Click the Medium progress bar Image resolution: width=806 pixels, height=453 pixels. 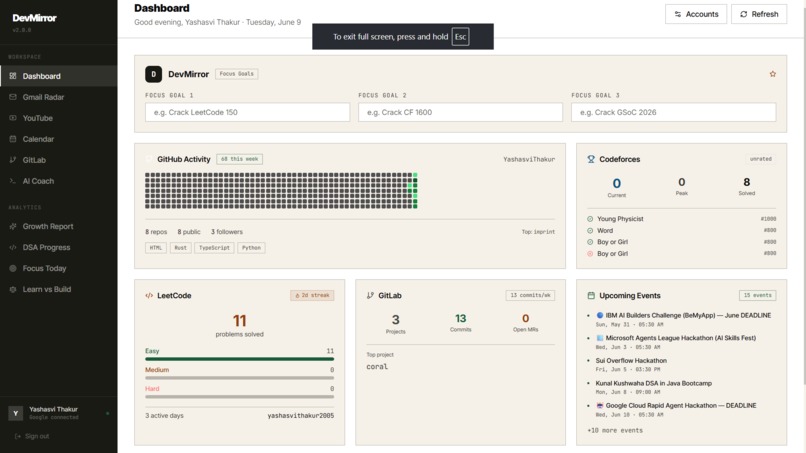(x=240, y=378)
